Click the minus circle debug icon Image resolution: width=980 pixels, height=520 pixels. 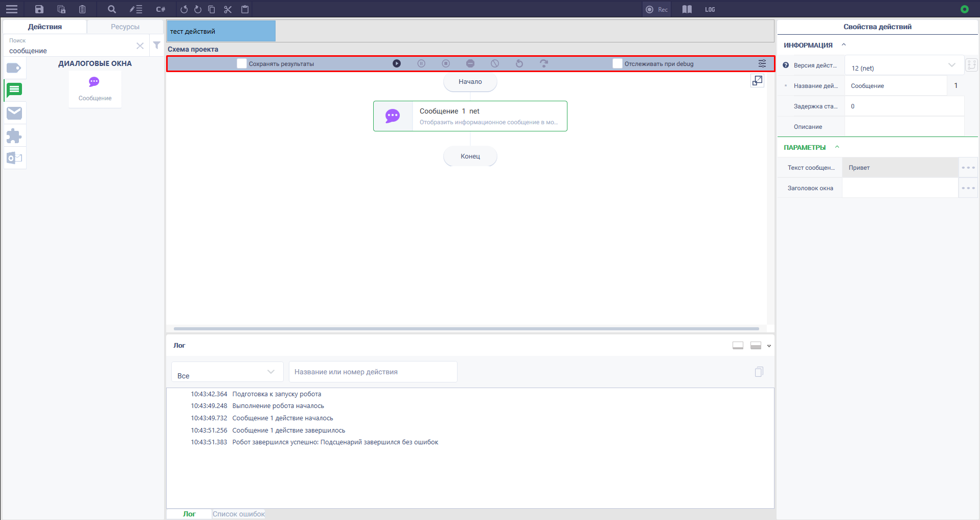pos(470,63)
